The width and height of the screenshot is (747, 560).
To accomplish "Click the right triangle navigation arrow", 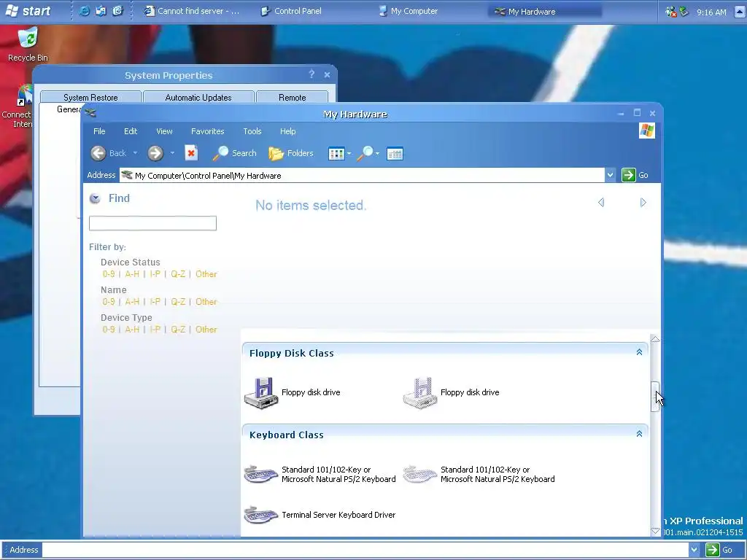I will (643, 203).
